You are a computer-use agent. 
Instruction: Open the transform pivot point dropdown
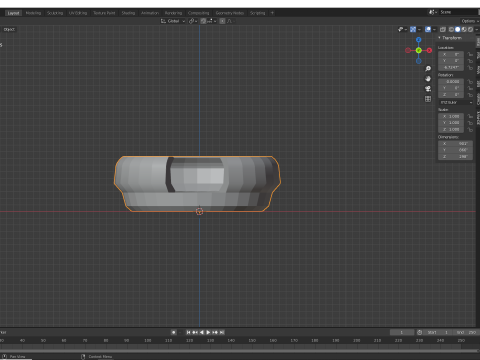point(193,21)
